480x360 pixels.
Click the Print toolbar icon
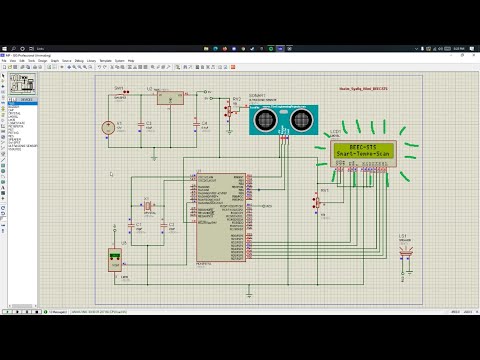(x=35, y=67)
